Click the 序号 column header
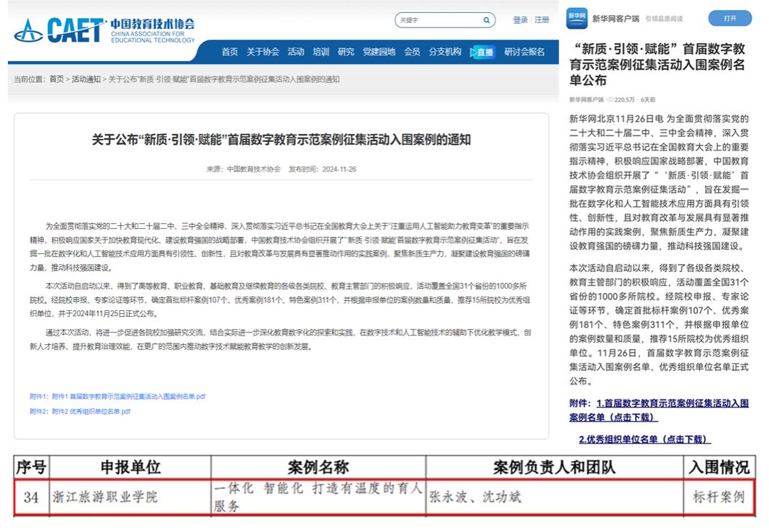The height and width of the screenshot is (532, 769). click(x=32, y=466)
